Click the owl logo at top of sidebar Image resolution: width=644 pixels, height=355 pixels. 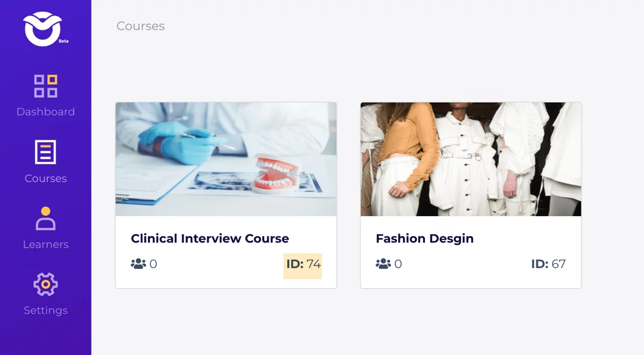43,29
